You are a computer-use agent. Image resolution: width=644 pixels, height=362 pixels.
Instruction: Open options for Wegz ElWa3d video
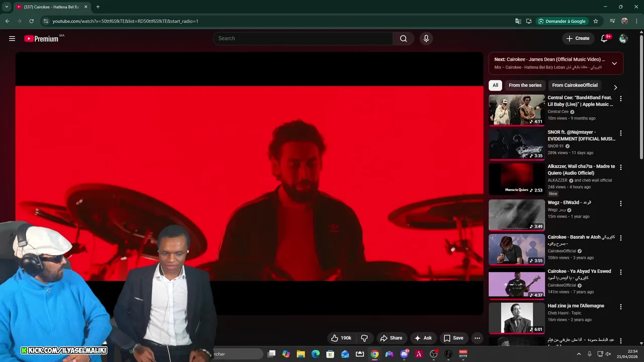tap(620, 204)
